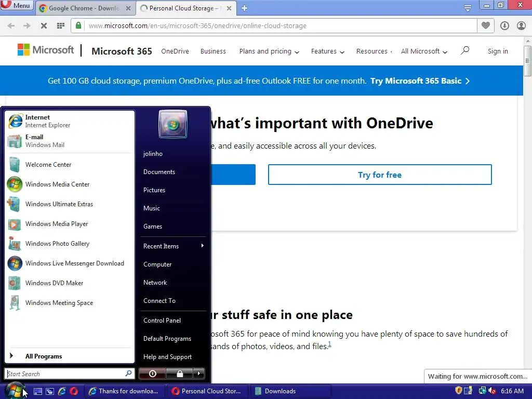
Task: Open Downloads taskbar window
Action: click(290, 391)
